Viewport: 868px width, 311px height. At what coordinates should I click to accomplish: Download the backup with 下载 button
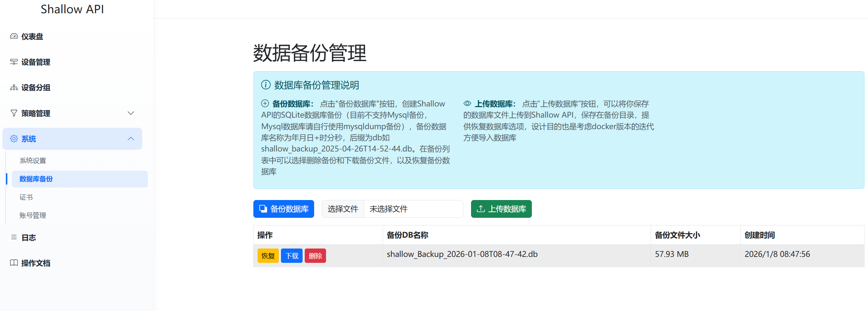(x=292, y=256)
